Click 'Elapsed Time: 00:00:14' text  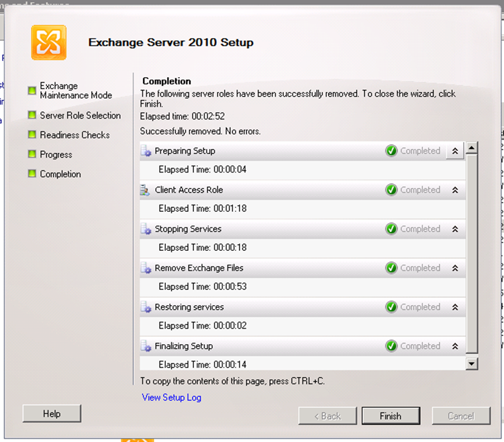(x=203, y=365)
